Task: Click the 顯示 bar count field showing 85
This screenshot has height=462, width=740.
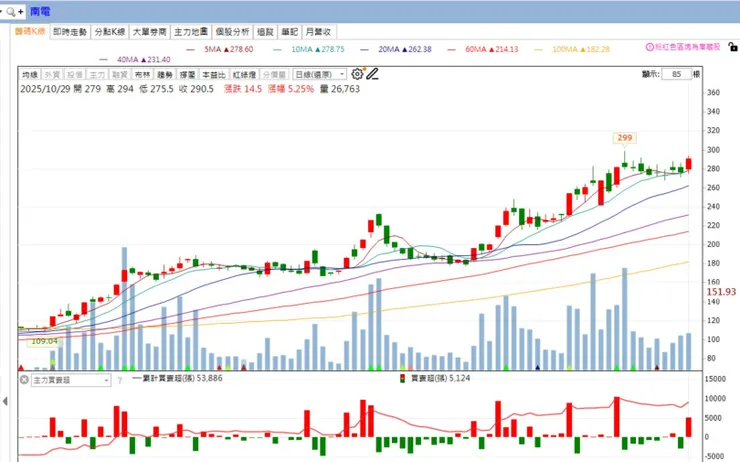Action: click(676, 74)
